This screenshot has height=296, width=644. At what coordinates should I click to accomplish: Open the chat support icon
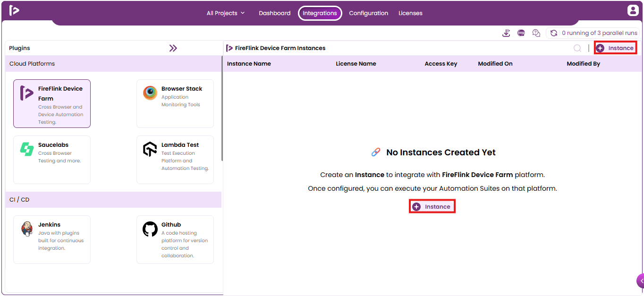pyautogui.click(x=536, y=33)
